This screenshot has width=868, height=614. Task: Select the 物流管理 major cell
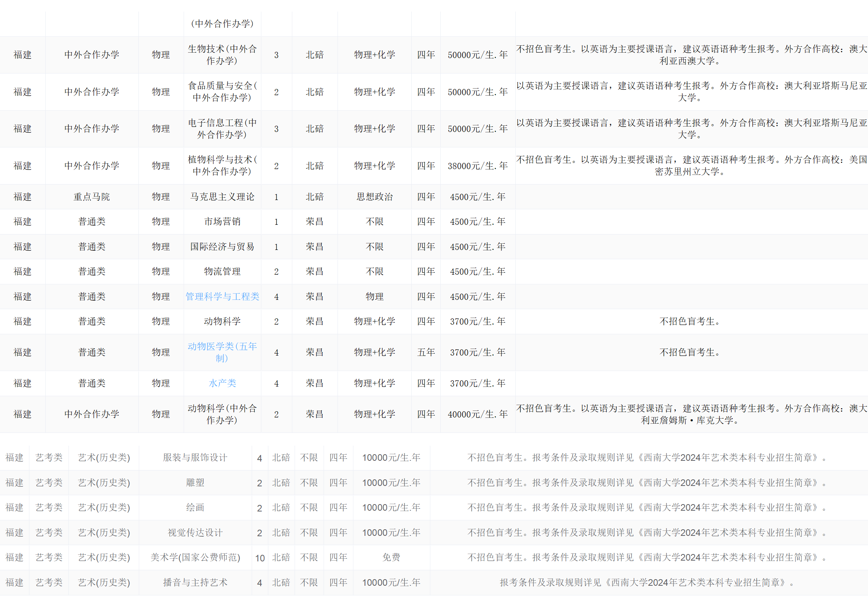pos(222,272)
